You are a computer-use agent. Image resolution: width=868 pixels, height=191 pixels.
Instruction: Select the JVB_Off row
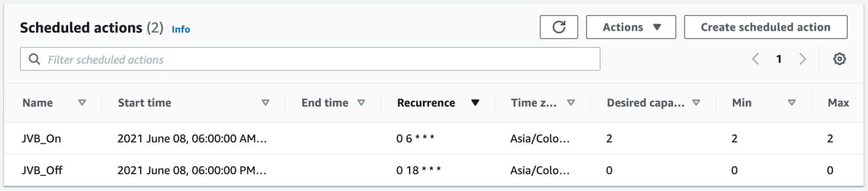(x=42, y=170)
